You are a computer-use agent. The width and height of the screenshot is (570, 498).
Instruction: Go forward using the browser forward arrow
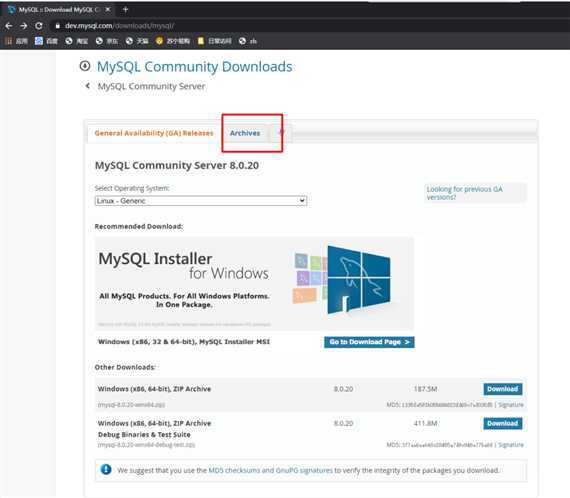point(24,26)
